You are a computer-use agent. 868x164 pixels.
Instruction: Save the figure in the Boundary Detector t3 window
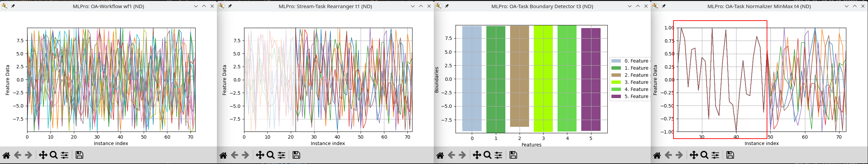coord(513,155)
